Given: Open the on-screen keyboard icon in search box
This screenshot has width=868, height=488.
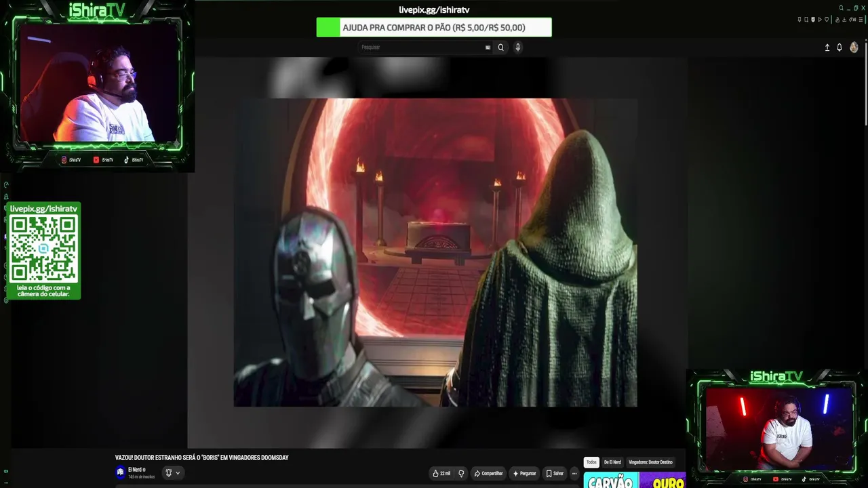Looking at the screenshot, I should (x=488, y=47).
